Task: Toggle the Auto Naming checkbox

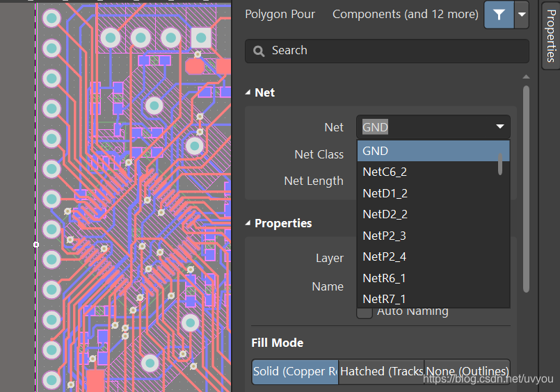Action: click(x=365, y=312)
